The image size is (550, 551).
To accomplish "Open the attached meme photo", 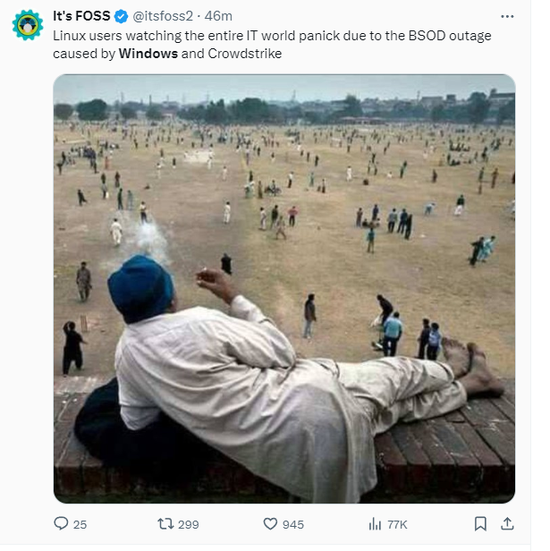I will (284, 289).
